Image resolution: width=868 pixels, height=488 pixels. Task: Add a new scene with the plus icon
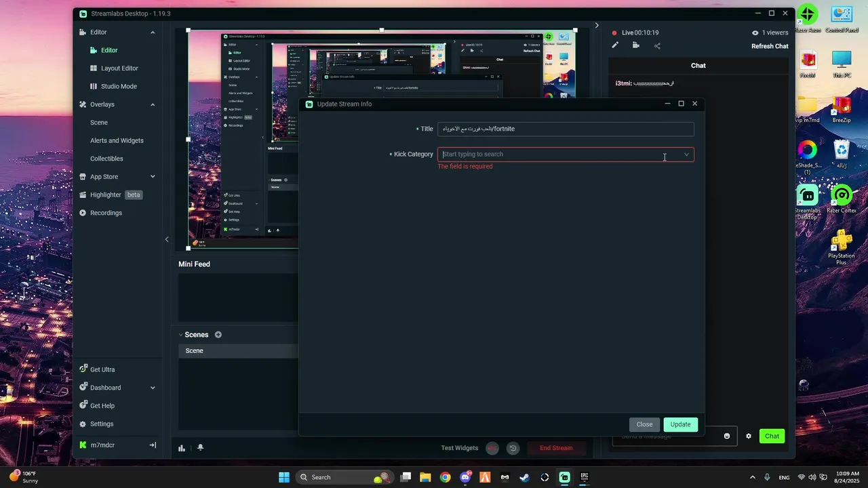218,335
